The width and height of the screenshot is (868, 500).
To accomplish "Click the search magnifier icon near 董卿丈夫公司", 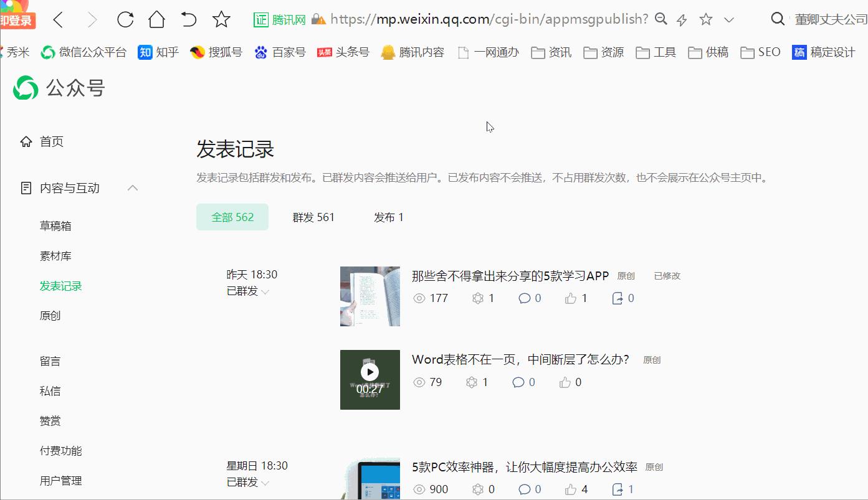I will pyautogui.click(x=777, y=19).
